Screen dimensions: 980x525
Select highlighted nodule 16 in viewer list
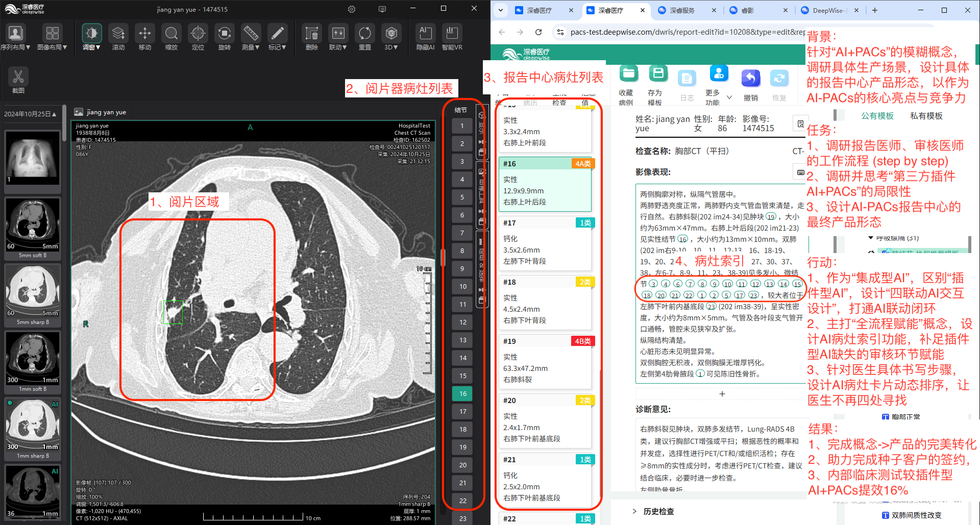click(462, 394)
